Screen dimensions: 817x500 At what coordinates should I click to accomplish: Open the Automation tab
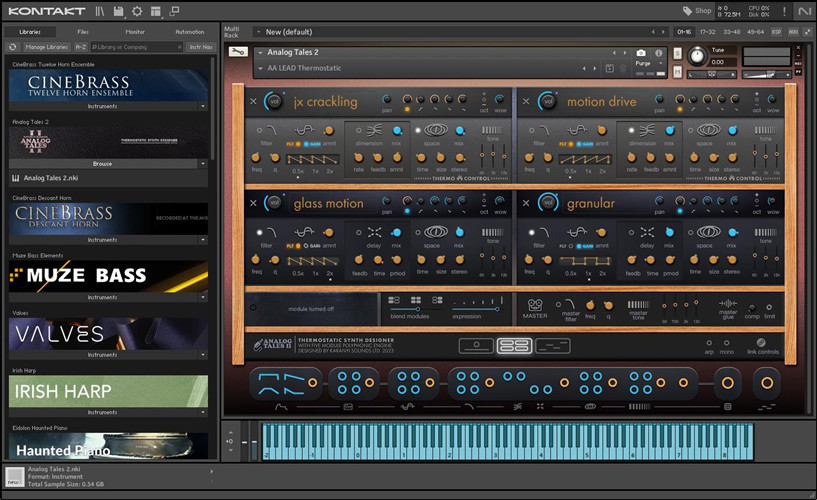189,32
